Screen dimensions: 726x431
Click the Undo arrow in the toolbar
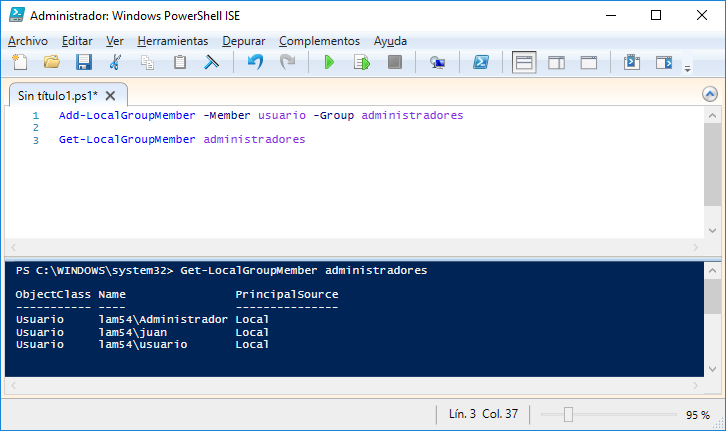255,63
